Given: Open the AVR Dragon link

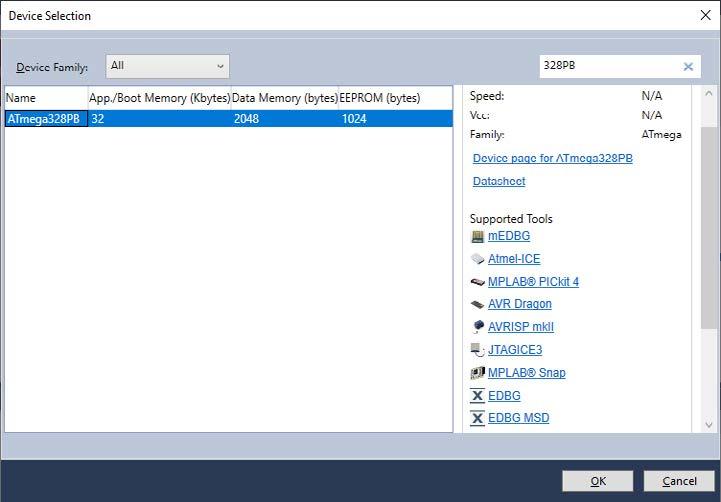Looking at the screenshot, I should click(520, 304).
